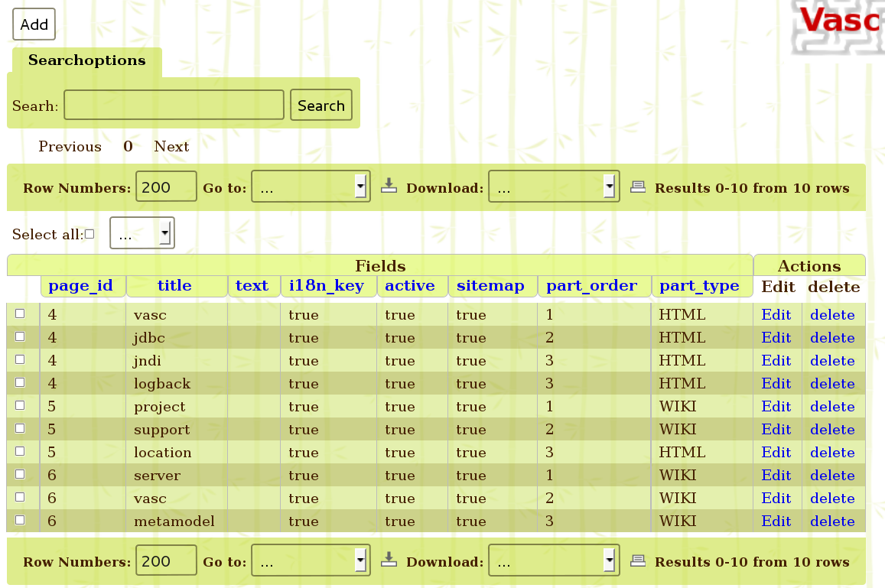The height and width of the screenshot is (588, 885).
Task: Open the bottom Download dropdown
Action: coord(553,561)
